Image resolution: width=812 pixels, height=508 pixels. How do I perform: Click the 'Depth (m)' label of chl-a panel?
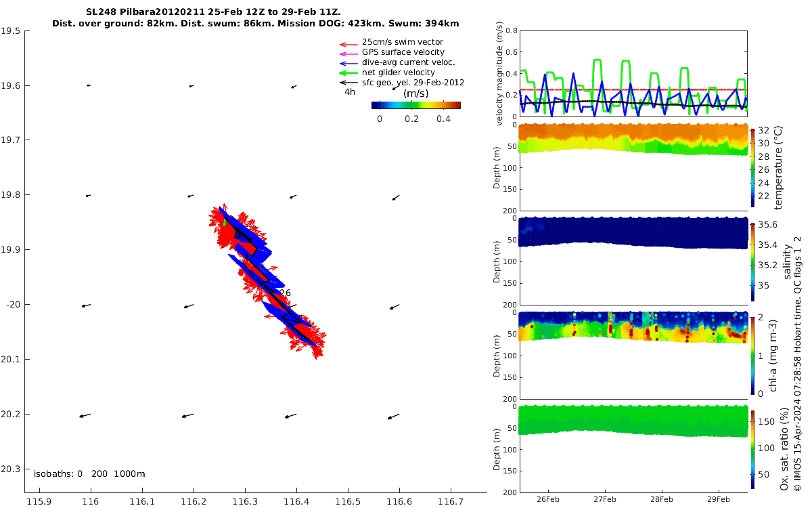coord(497,354)
